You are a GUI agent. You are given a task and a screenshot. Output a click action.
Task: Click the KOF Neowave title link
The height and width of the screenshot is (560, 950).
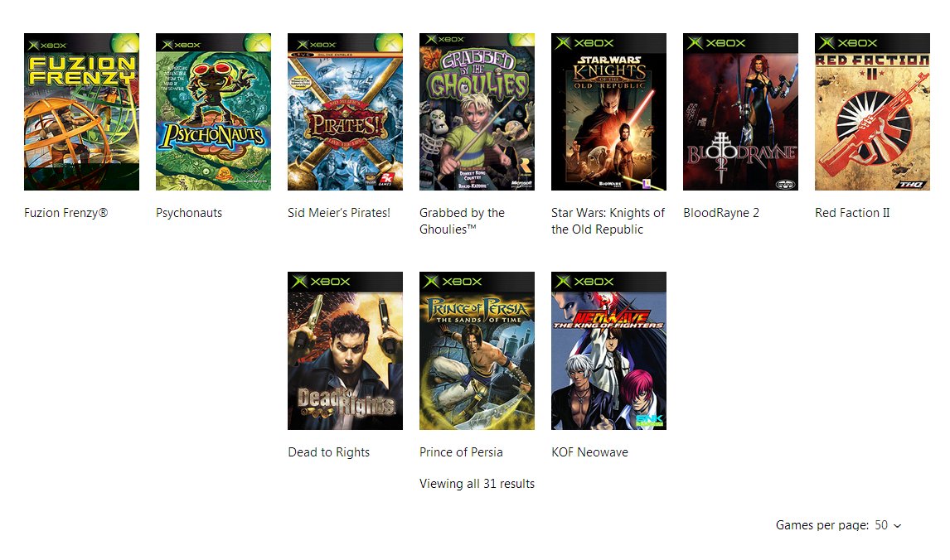point(589,452)
